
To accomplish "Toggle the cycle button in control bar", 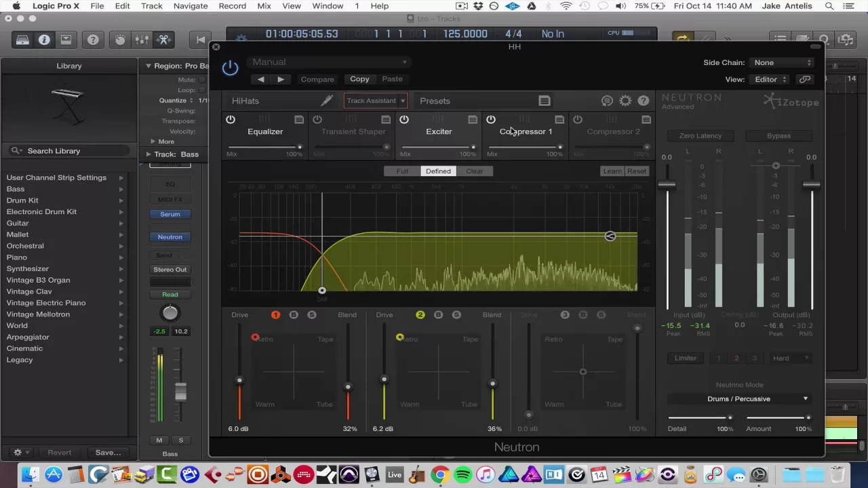I will [682, 40].
